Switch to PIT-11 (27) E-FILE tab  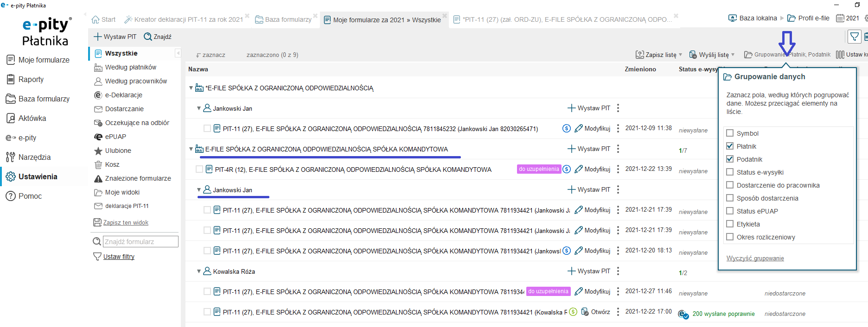562,19
